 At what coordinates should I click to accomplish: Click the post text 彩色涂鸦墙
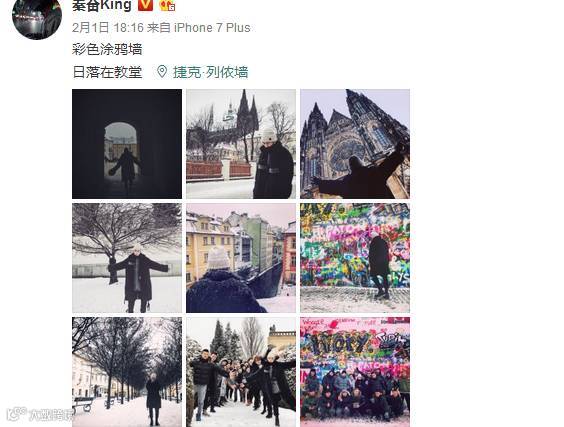point(107,49)
